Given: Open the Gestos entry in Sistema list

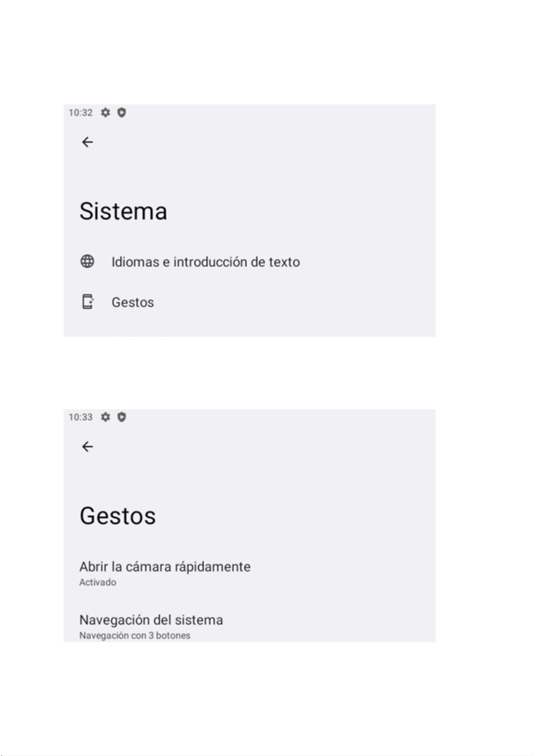Looking at the screenshot, I should (249, 302).
